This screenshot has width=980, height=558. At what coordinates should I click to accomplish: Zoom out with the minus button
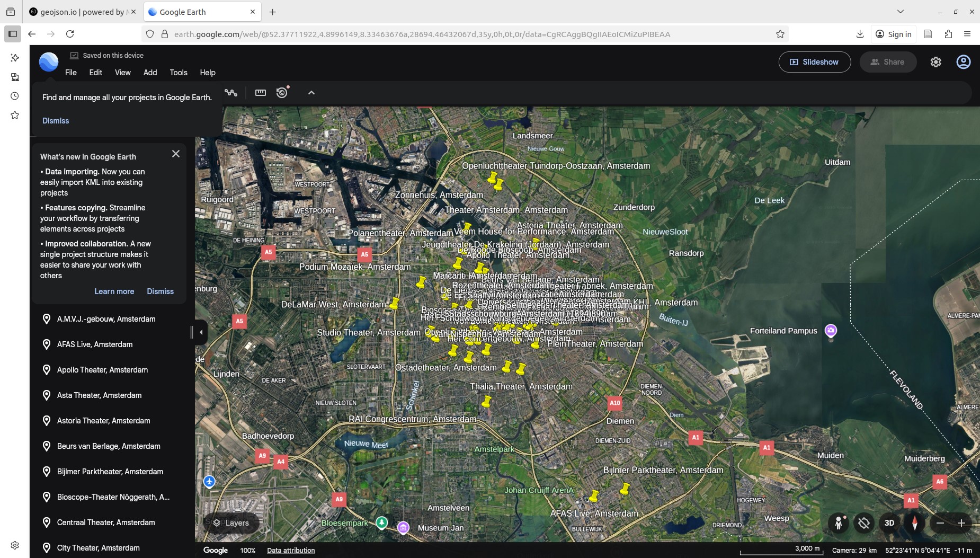[x=940, y=523]
